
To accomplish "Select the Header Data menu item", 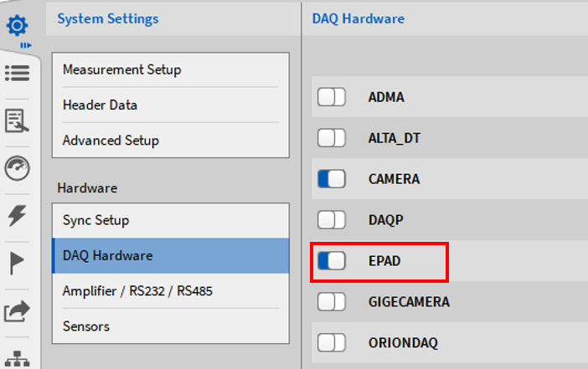I will (100, 105).
